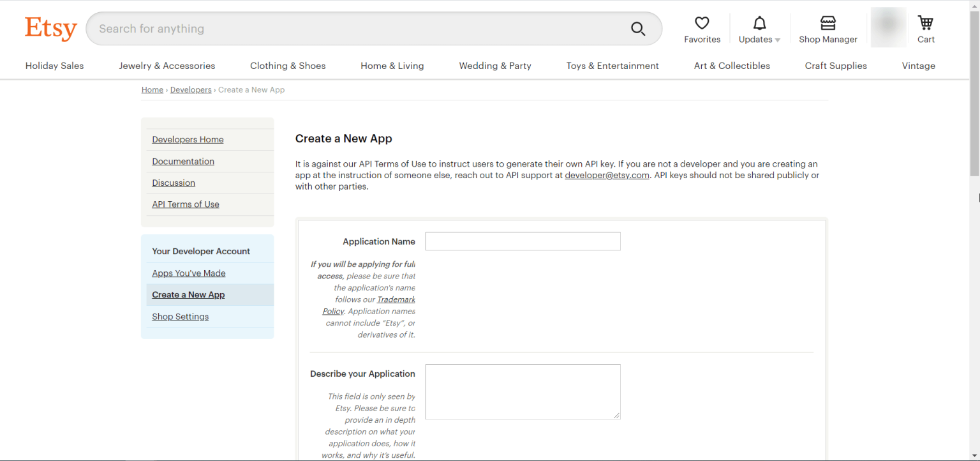980x461 pixels.
Task: Click the developer@etsy.com email link
Action: click(607, 175)
